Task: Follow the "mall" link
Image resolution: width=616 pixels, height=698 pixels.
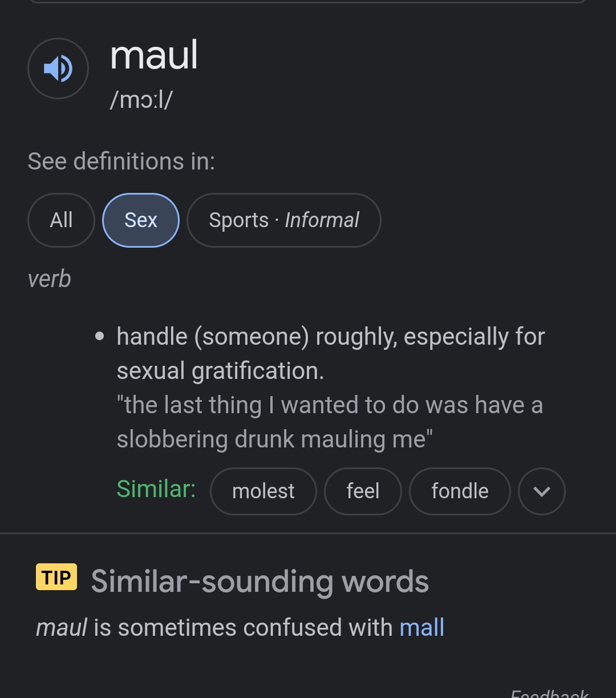Action: [x=422, y=627]
